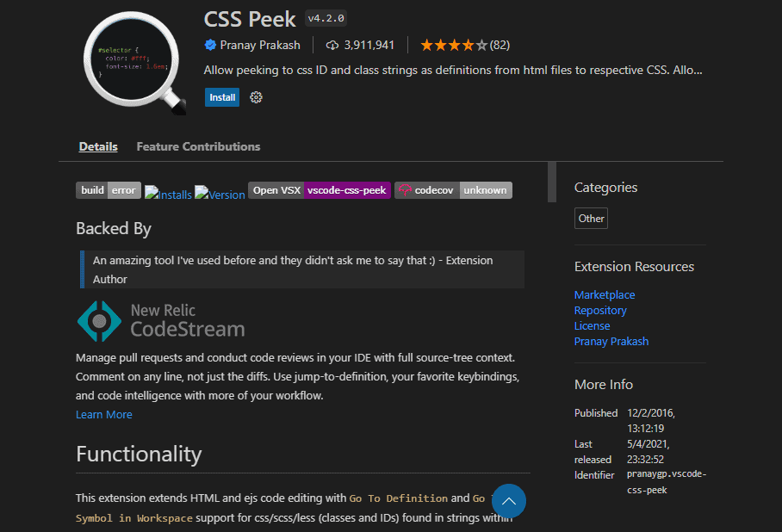Select the Other category tag
The image size is (782, 532).
pos(591,219)
